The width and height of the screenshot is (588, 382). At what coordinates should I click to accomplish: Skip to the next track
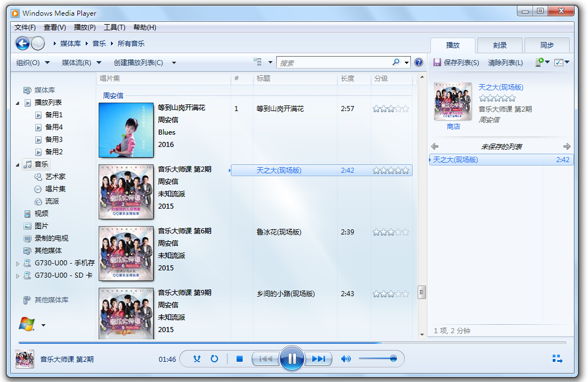pos(318,359)
